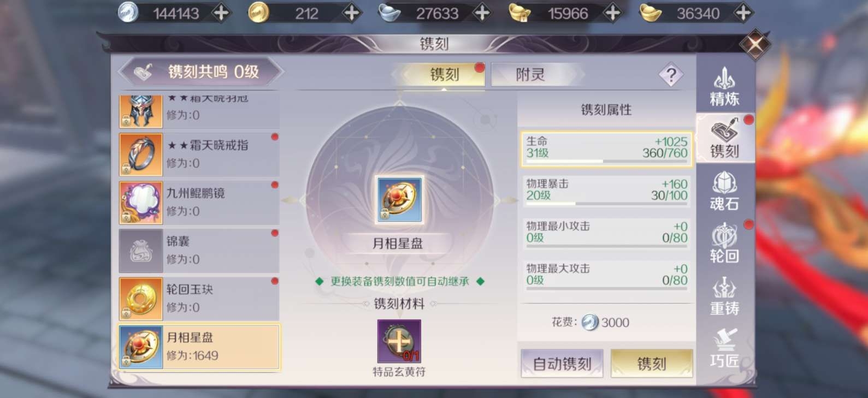Add 特品玄黄符 engraving material slot
The image size is (868, 398).
tap(399, 341)
